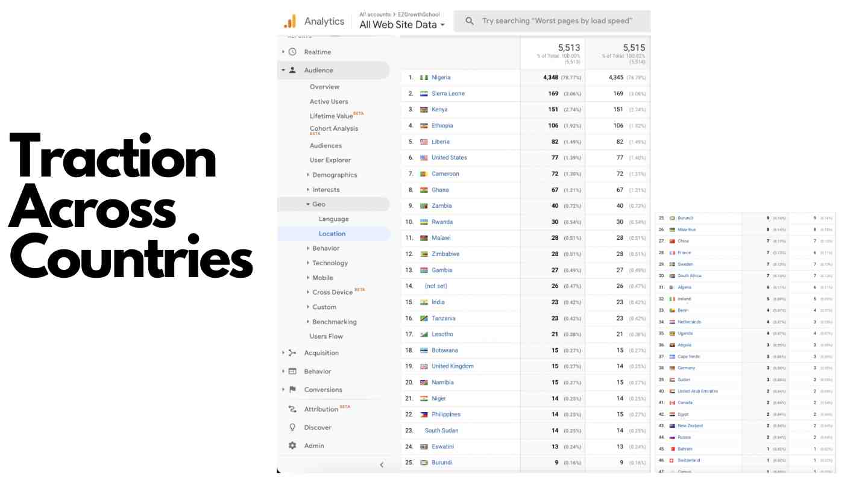Click the Google Analytics logo icon
Image resolution: width=868 pixels, height=488 pixels.
click(x=290, y=22)
